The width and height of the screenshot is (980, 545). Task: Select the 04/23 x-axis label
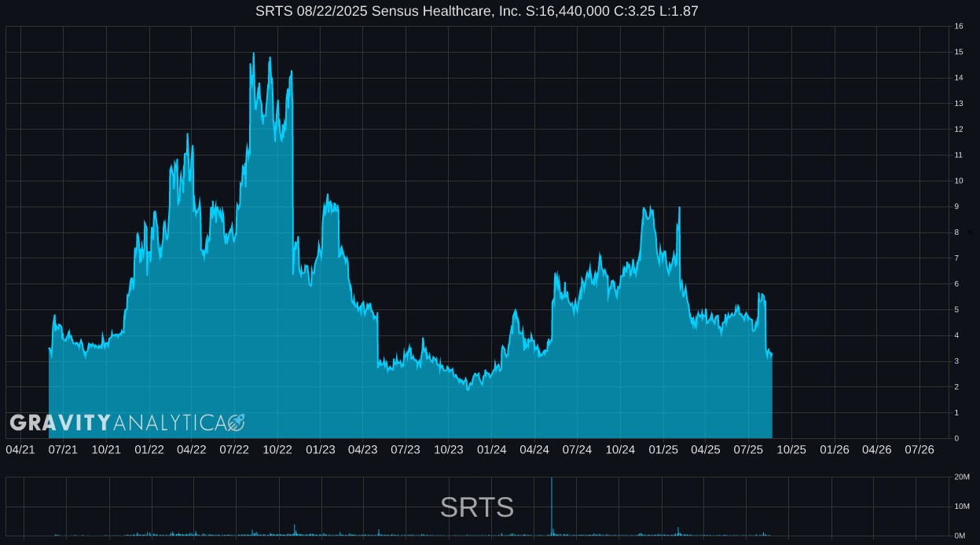tap(362, 449)
